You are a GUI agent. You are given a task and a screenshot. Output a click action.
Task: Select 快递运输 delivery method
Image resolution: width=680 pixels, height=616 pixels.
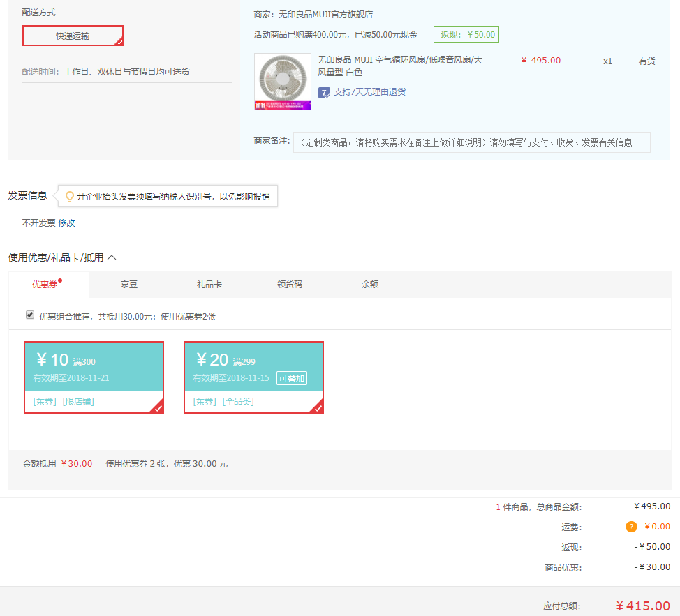tap(73, 36)
